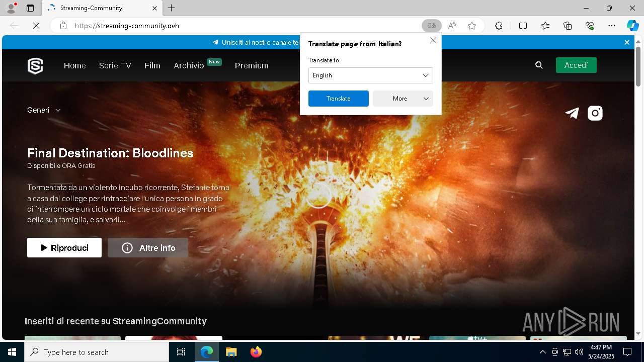Expand the More options dropdown
The height and width of the screenshot is (362, 644).
tap(403, 99)
